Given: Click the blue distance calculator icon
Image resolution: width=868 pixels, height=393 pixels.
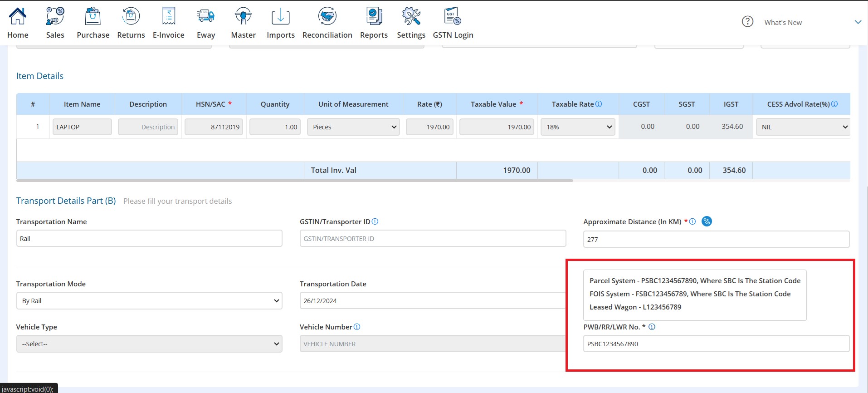Looking at the screenshot, I should 707,221.
